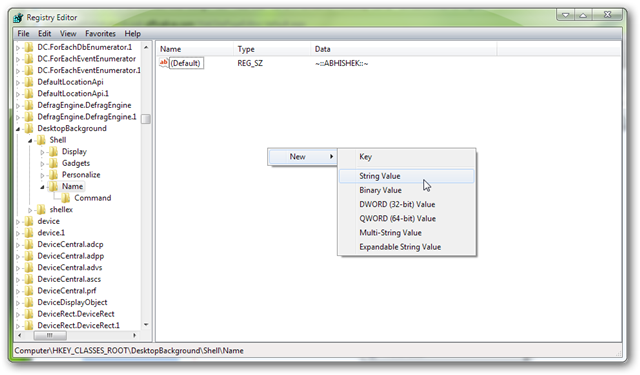Expand the Gadgets key node

pos(42,164)
